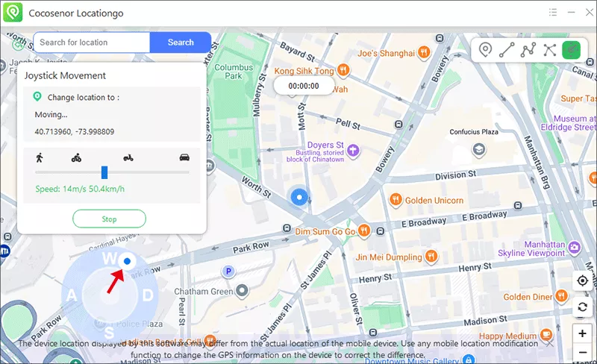The image size is (597, 364).
Task: Toggle the green joystick movement mode
Action: (x=571, y=50)
